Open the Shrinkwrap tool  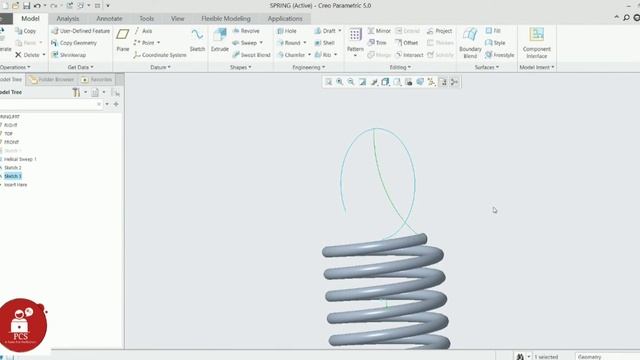[x=69, y=55]
